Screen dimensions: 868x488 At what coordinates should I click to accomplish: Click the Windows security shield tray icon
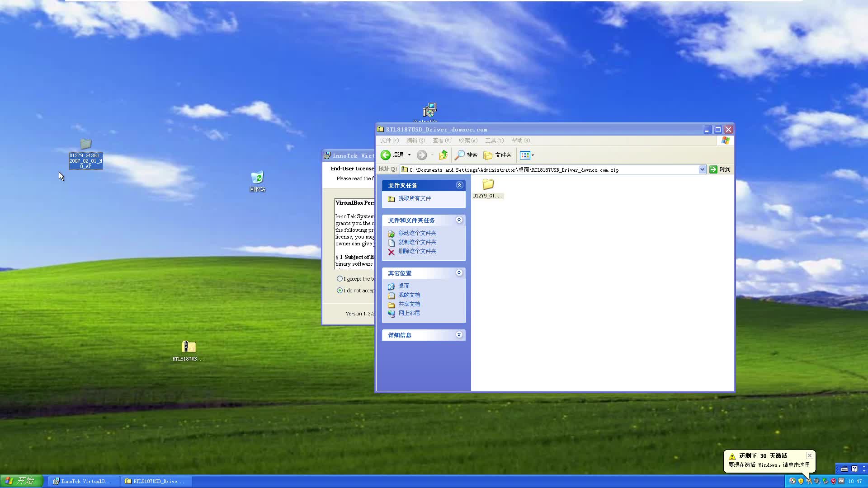tap(801, 481)
